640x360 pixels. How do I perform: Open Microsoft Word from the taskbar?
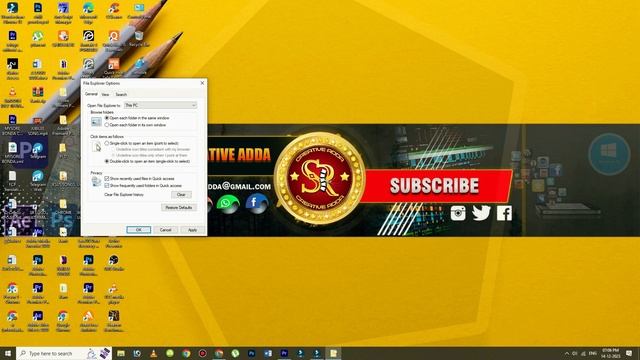point(268,353)
